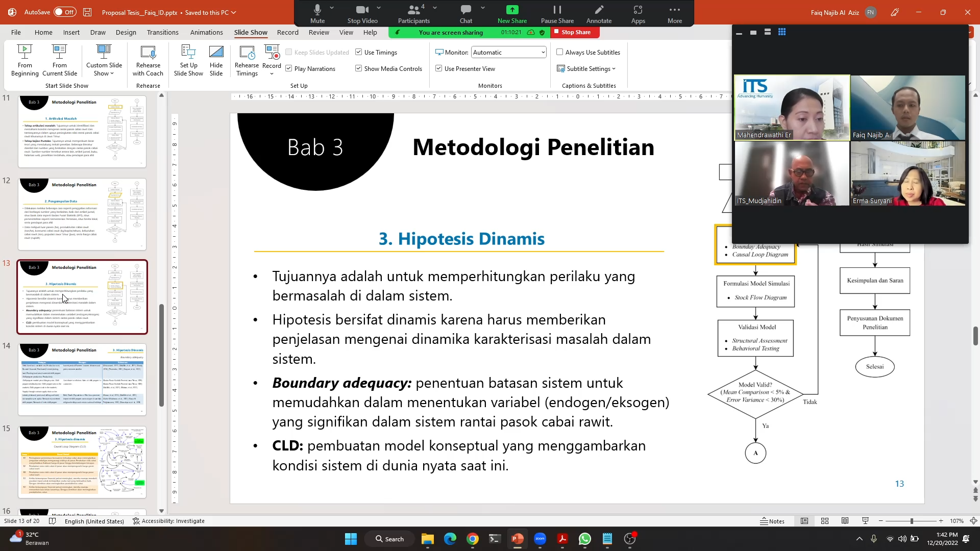Open Rehearse with Coach
The width and height of the screenshot is (980, 551).
click(x=148, y=60)
